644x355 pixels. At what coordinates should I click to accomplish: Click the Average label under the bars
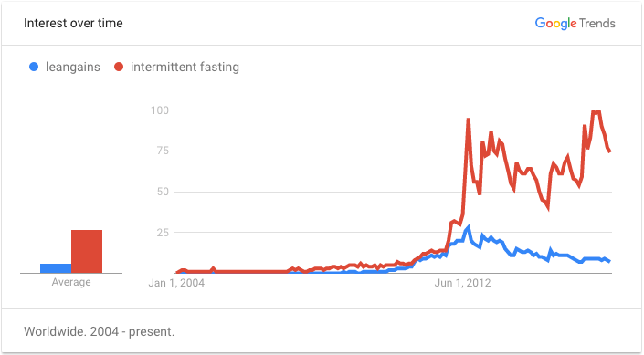71,282
